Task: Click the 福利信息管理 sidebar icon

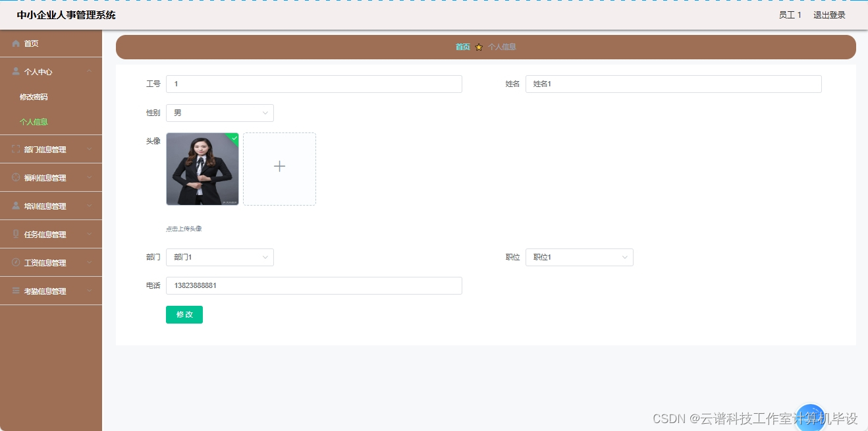Action: pos(16,177)
